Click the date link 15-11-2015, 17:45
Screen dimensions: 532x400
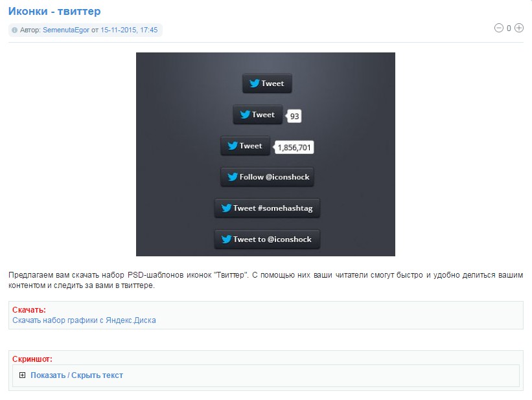coord(129,30)
